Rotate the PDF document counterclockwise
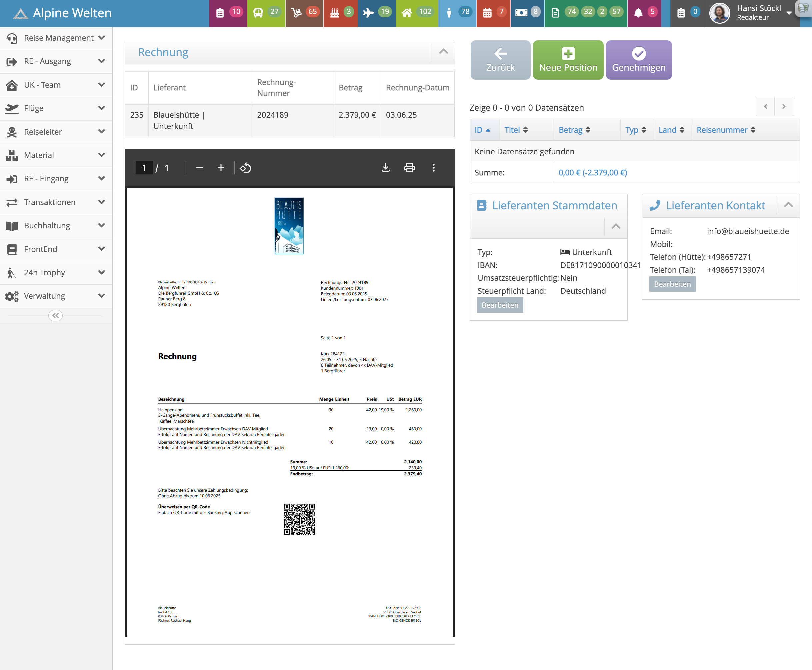The image size is (812, 670). (x=245, y=168)
